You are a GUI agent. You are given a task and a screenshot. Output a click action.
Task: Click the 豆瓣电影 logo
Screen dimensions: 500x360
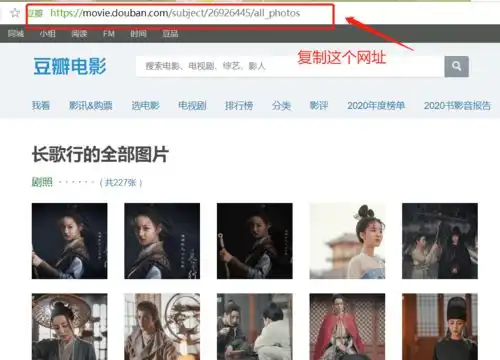click(70, 66)
